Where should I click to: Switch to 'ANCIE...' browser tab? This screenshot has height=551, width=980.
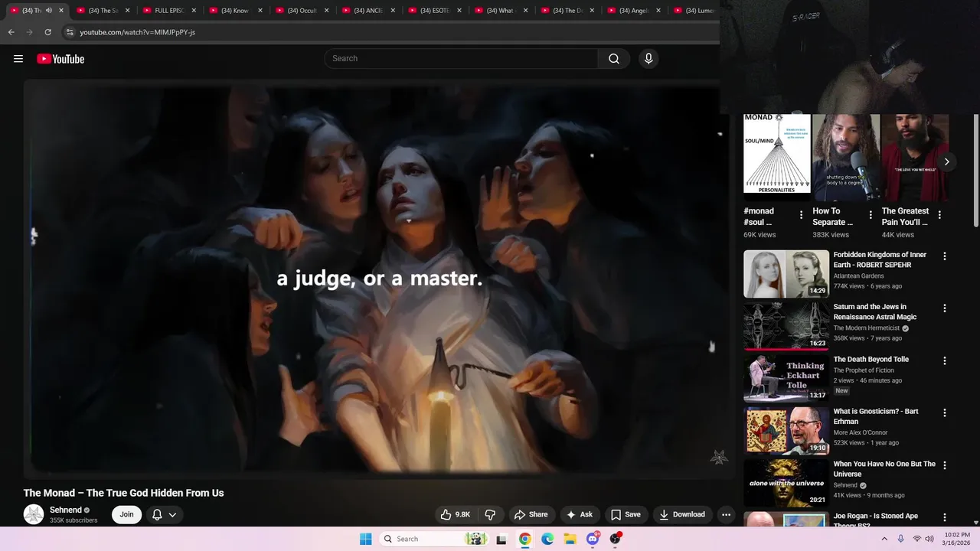tap(368, 11)
